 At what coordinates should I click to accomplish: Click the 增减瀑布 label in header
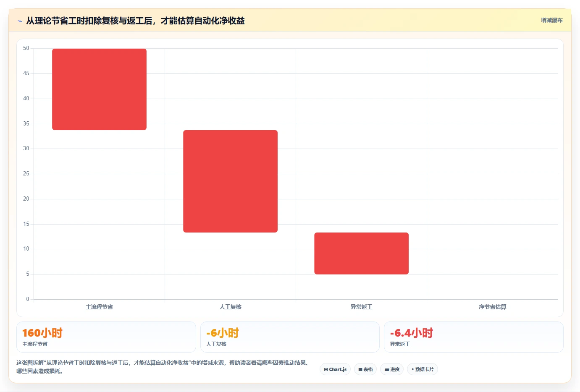pyautogui.click(x=551, y=20)
